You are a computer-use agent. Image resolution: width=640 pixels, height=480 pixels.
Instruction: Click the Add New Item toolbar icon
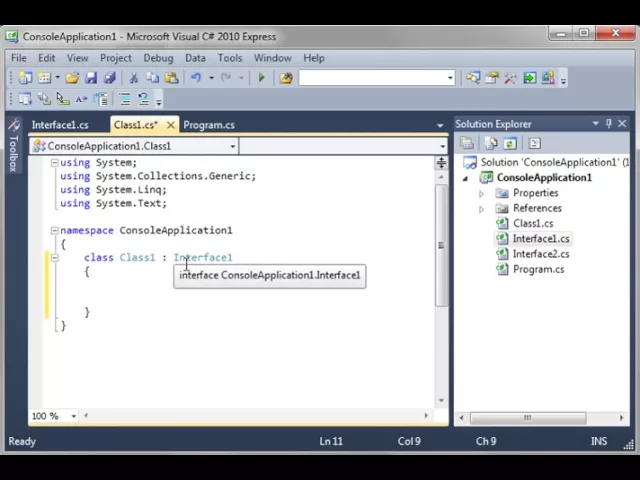[44, 78]
